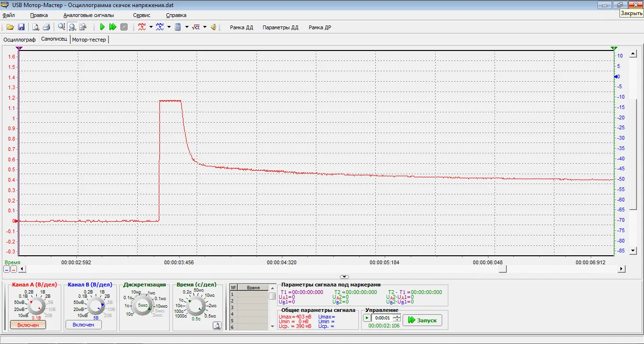Switch to the Мотор-тестер tab
This screenshot has height=344, width=644.
tap(89, 40)
